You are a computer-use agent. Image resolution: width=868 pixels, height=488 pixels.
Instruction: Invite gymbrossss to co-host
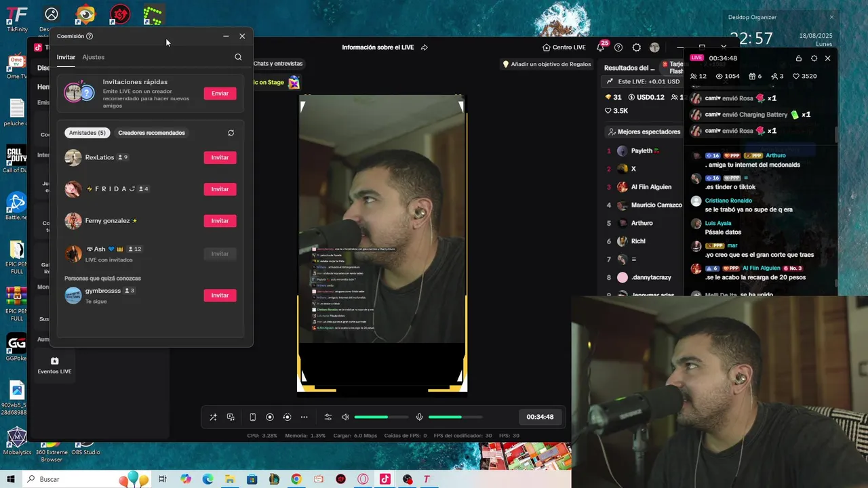(220, 295)
